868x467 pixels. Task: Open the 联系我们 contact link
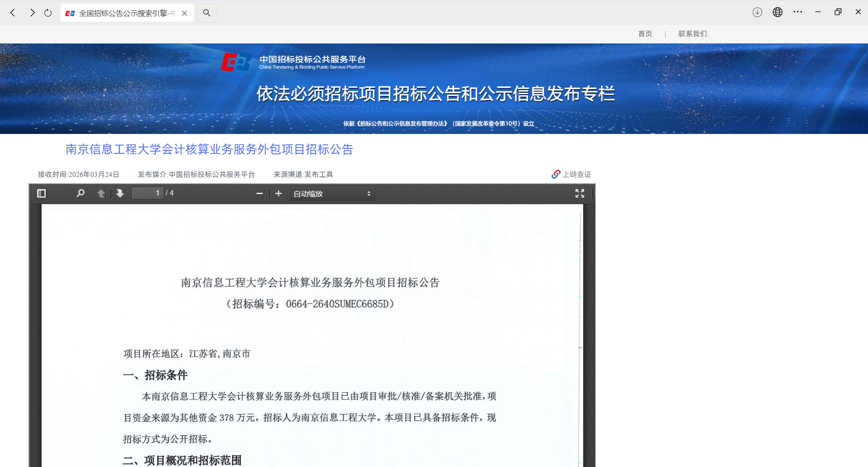coord(693,34)
